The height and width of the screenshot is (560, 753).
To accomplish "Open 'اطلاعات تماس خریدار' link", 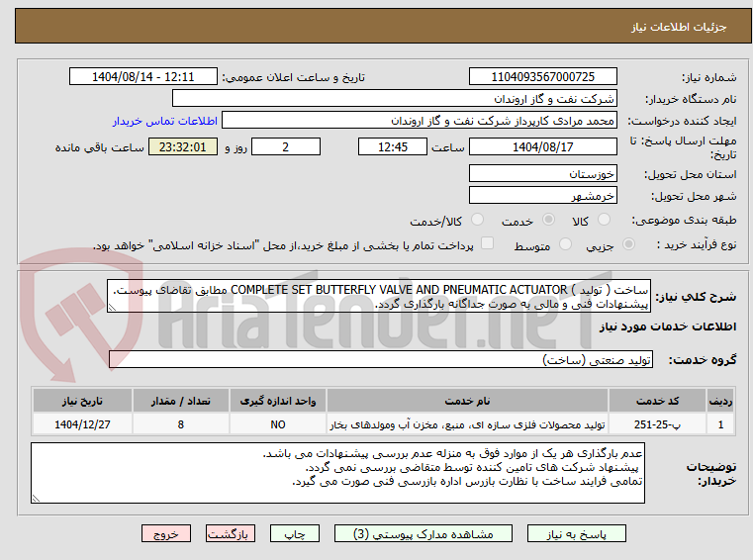I will [165, 121].
